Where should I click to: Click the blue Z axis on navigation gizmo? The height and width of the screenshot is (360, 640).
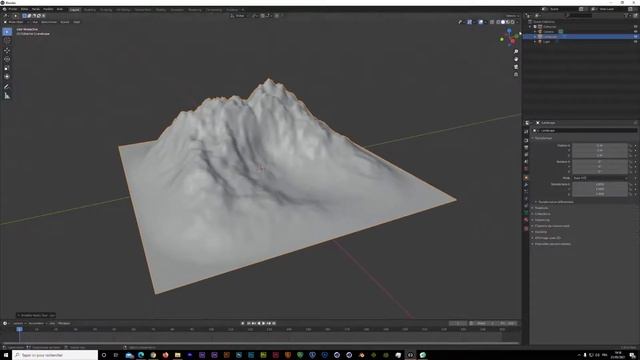(x=509, y=31)
